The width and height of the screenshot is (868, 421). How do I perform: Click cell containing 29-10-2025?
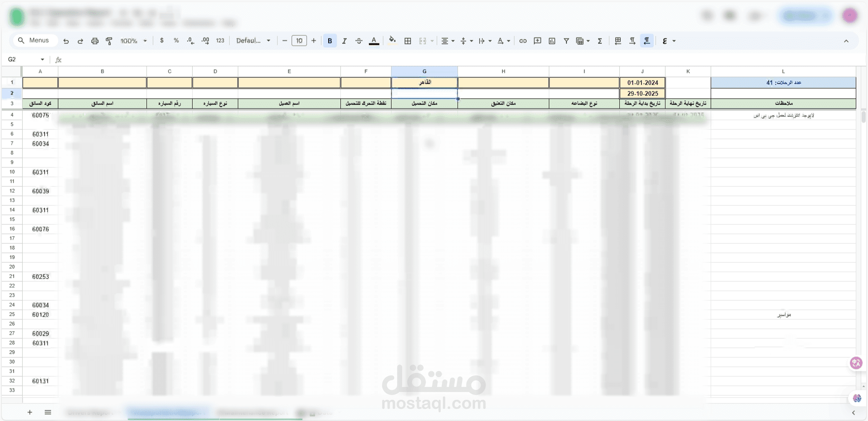click(642, 94)
